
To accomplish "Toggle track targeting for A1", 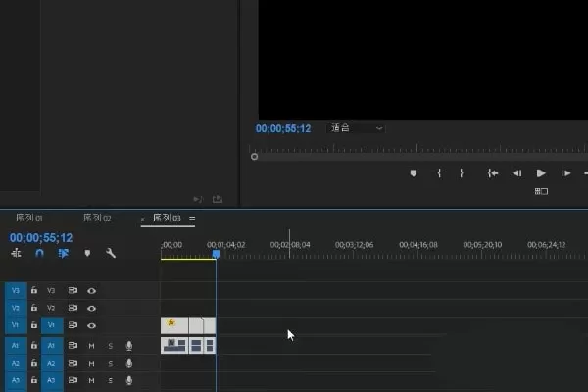I will pos(52,346).
